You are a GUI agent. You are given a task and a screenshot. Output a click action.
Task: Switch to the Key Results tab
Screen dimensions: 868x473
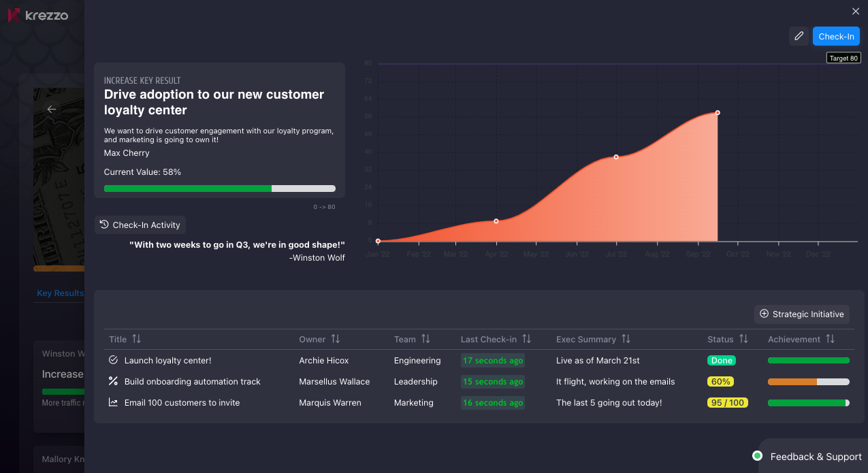(x=60, y=293)
